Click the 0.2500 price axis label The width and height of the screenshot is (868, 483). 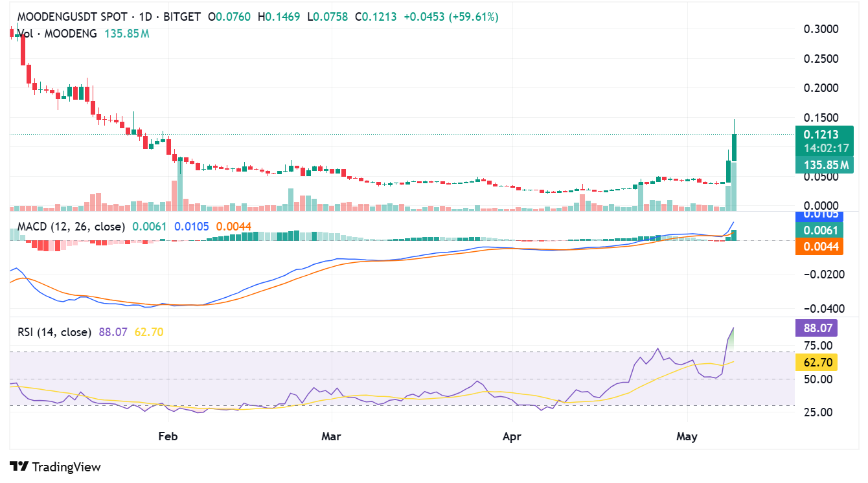point(821,59)
